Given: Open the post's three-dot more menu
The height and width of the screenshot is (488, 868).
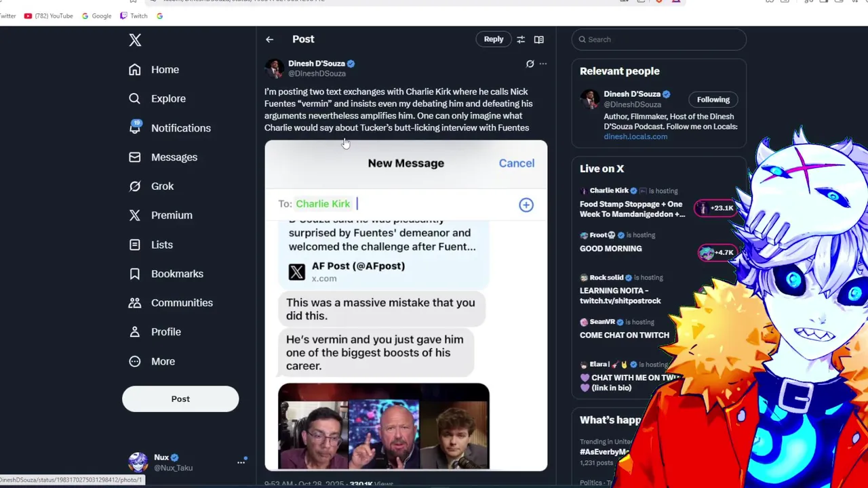Looking at the screenshot, I should coord(543,64).
